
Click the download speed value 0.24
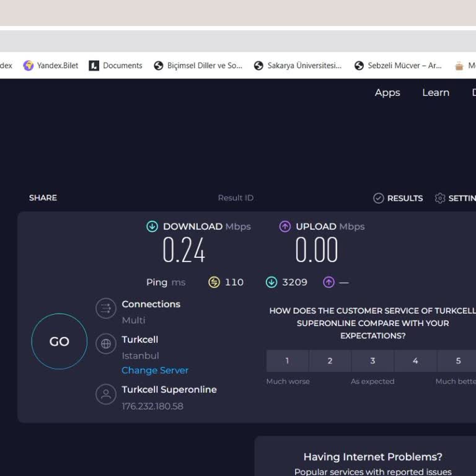[184, 250]
